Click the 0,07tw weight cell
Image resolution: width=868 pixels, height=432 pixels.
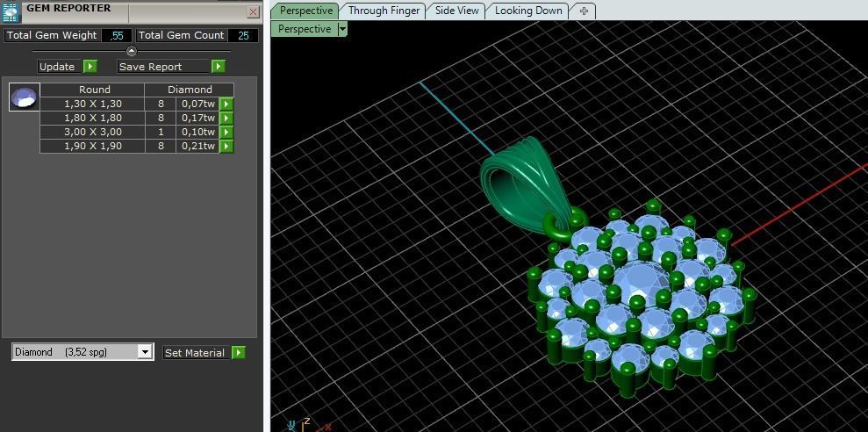(x=198, y=104)
